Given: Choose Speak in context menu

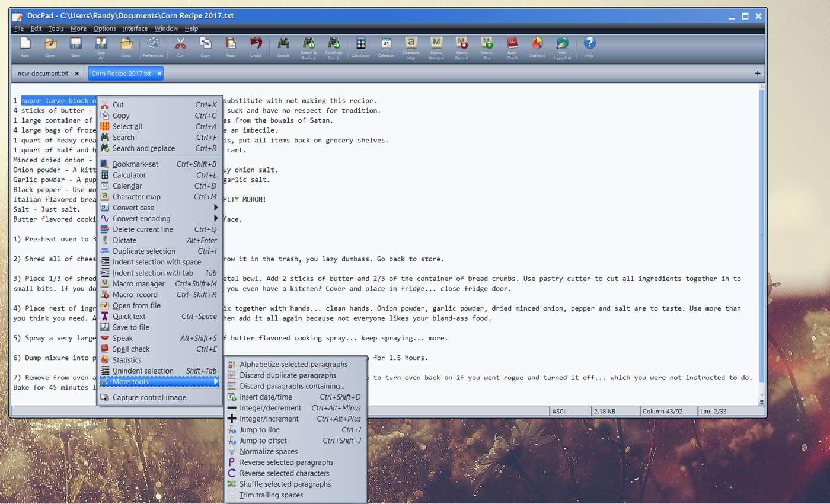Looking at the screenshot, I should (x=160, y=338).
